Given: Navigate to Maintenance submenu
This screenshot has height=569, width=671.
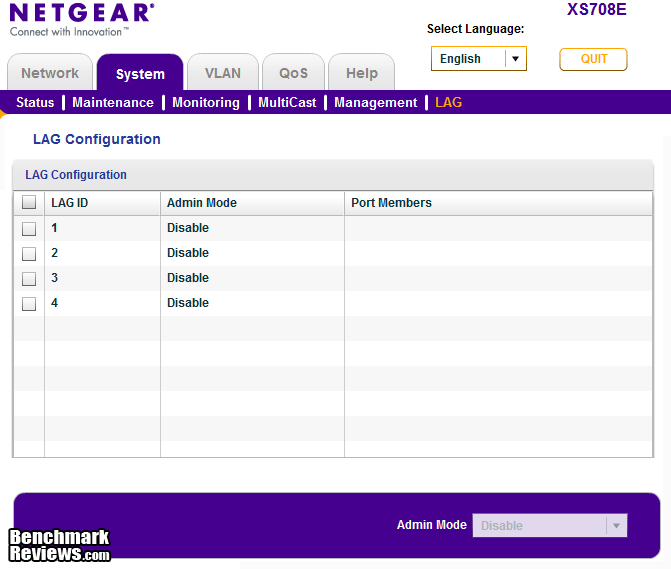Looking at the screenshot, I should click(113, 103).
